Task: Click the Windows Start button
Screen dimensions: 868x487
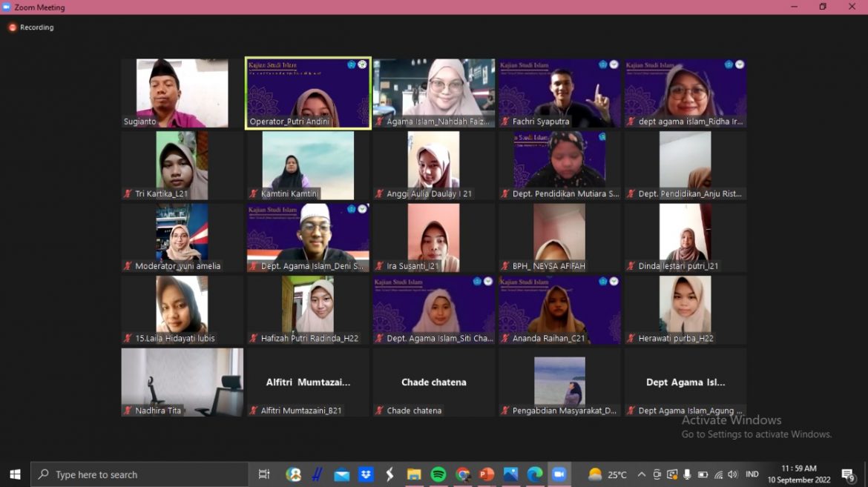Action: [x=15, y=474]
